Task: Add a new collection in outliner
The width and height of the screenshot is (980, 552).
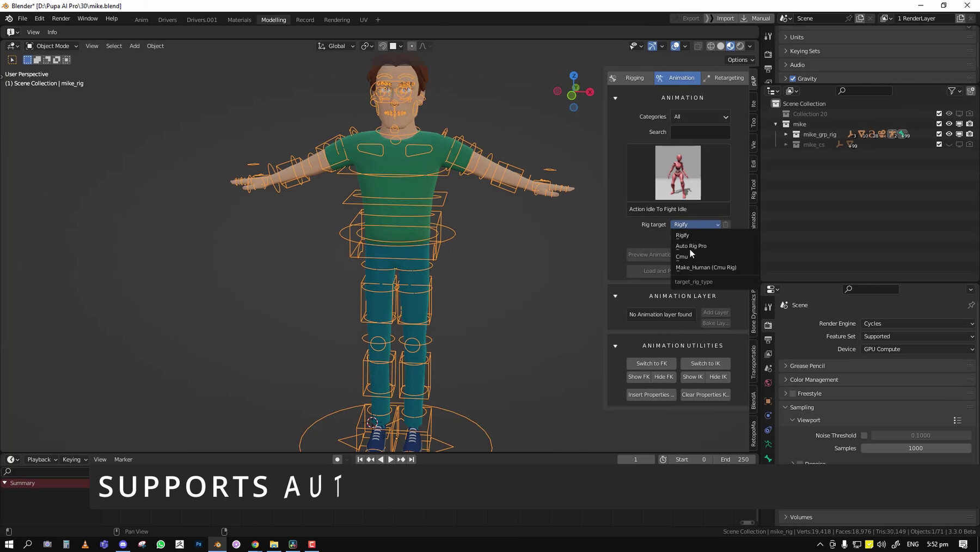Action: pyautogui.click(x=971, y=91)
